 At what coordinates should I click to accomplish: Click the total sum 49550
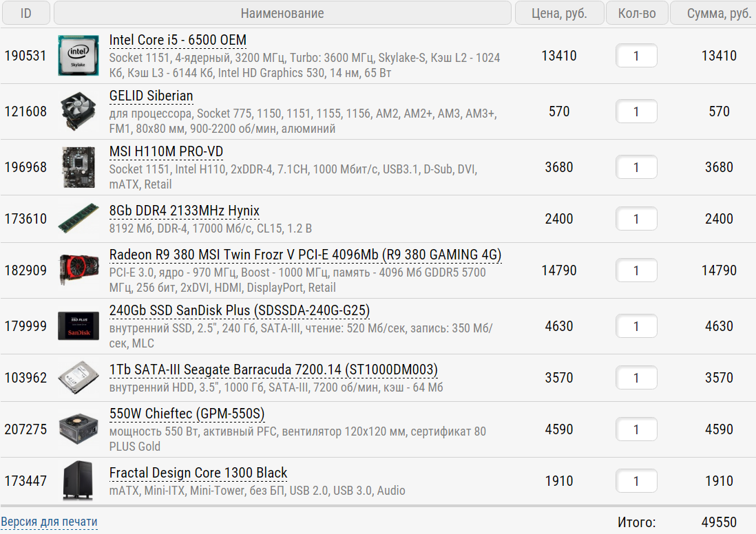719,522
